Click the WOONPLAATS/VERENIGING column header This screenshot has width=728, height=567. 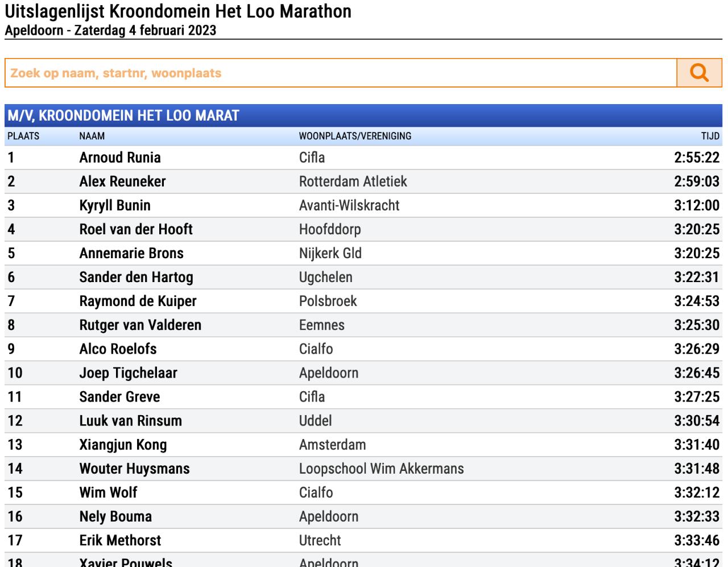(355, 136)
